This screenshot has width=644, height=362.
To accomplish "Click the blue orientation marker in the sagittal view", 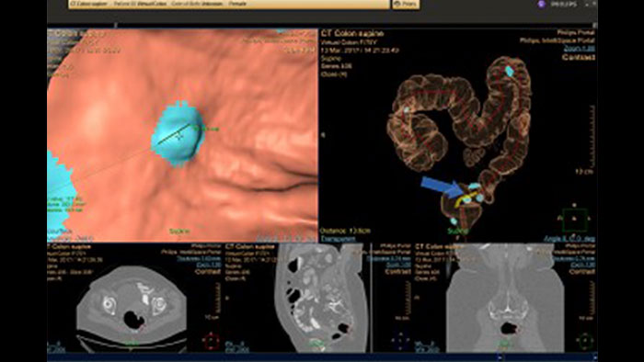I will tap(400, 340).
